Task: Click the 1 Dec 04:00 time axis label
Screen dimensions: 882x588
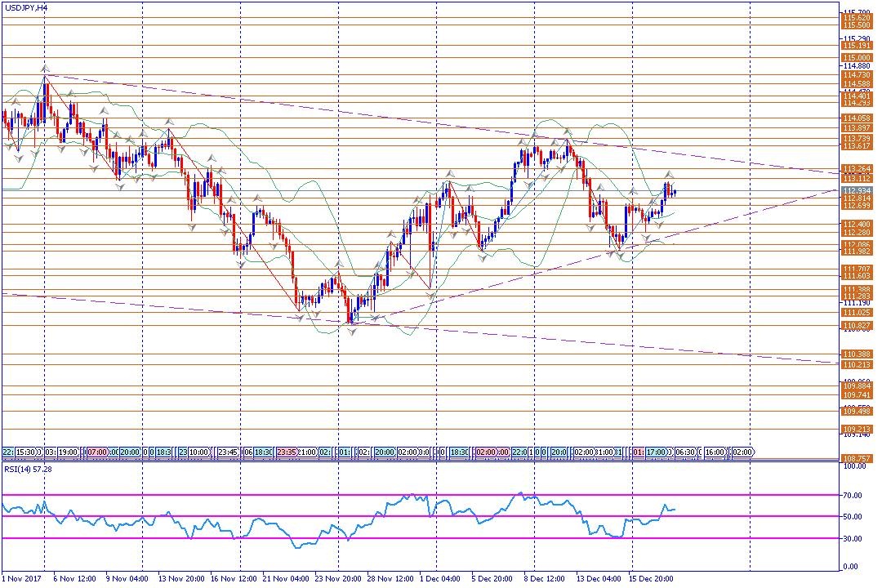Action: 440,578
